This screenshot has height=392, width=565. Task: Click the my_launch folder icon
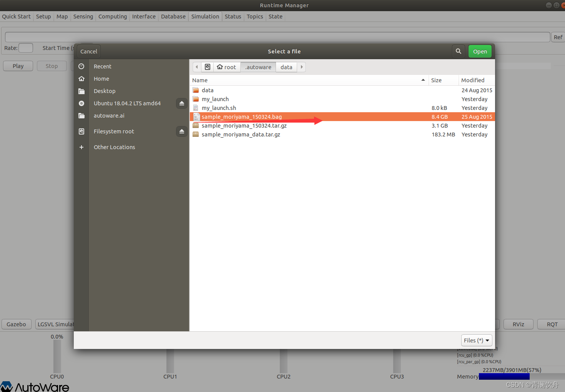pyautogui.click(x=196, y=99)
